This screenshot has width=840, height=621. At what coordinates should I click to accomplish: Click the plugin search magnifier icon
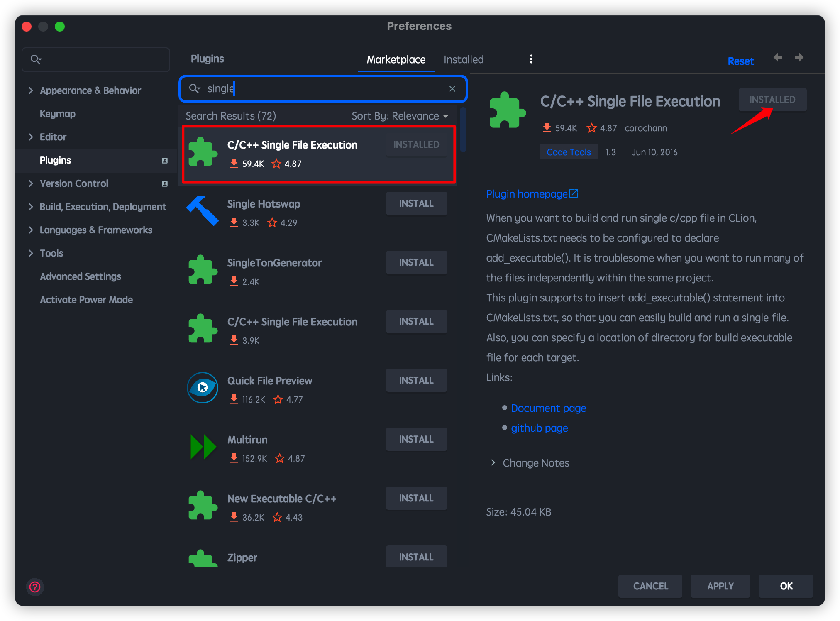click(x=195, y=88)
